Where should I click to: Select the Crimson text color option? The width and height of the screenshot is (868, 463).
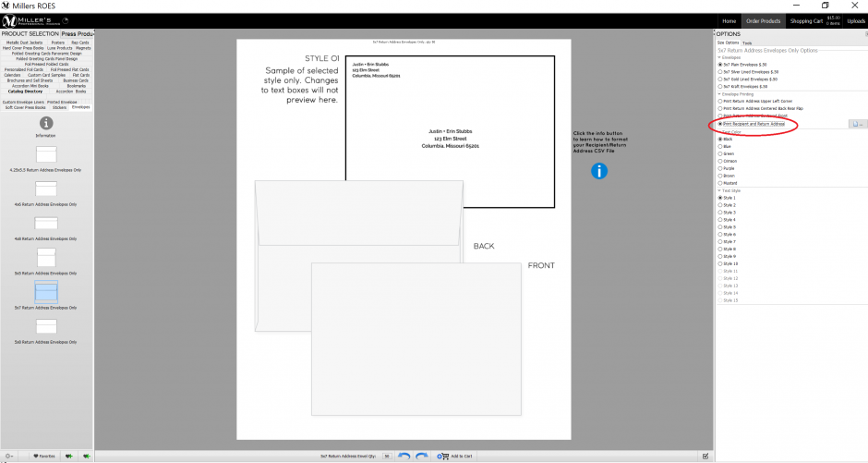tap(728, 161)
